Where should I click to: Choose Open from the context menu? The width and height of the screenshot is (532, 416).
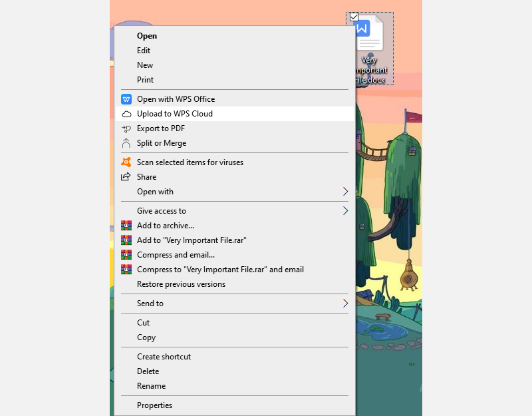point(235,36)
